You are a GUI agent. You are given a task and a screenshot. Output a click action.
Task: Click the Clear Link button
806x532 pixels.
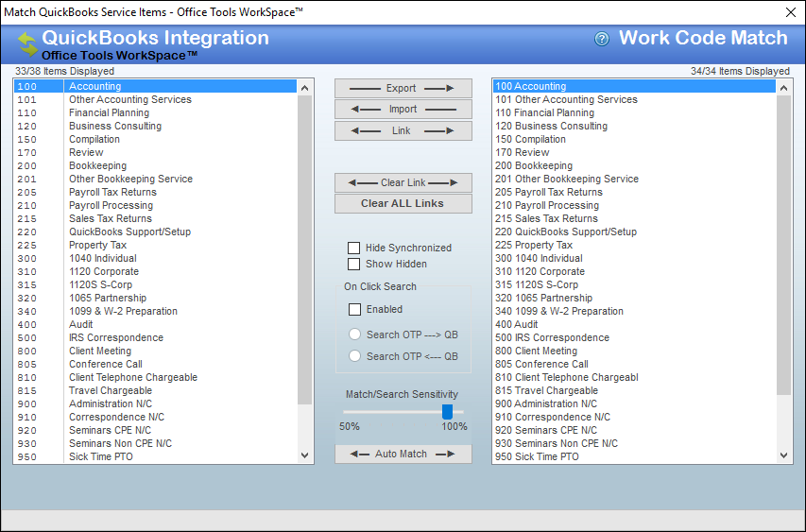(403, 183)
